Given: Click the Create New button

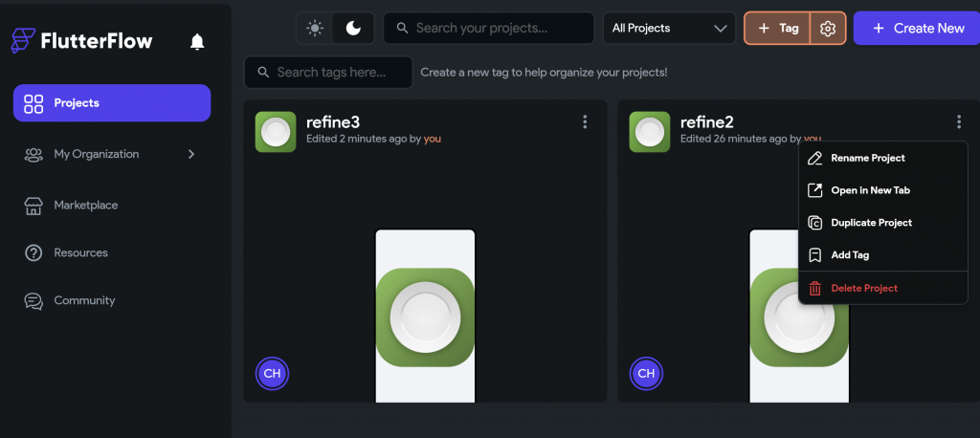Looking at the screenshot, I should click(916, 29).
